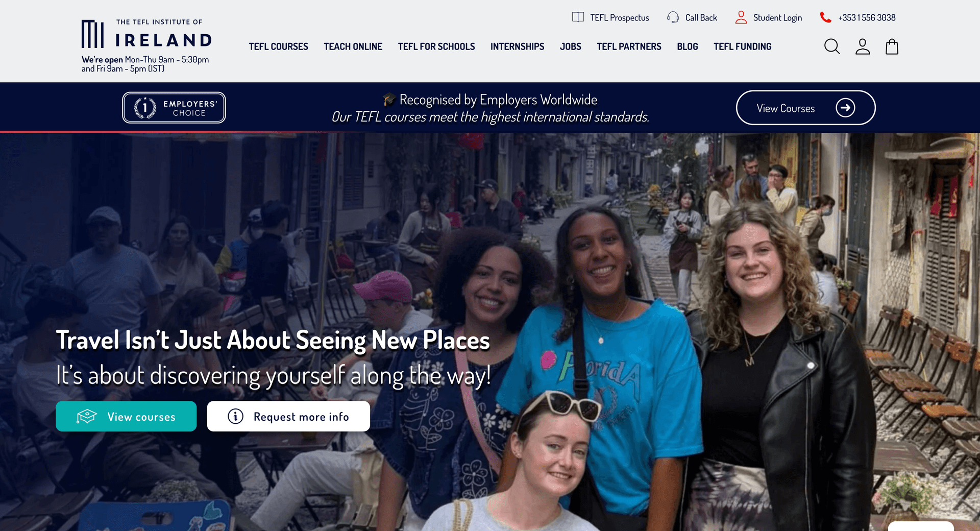Image resolution: width=980 pixels, height=531 pixels.
Task: Open the shopping bag cart icon
Action: [x=892, y=46]
